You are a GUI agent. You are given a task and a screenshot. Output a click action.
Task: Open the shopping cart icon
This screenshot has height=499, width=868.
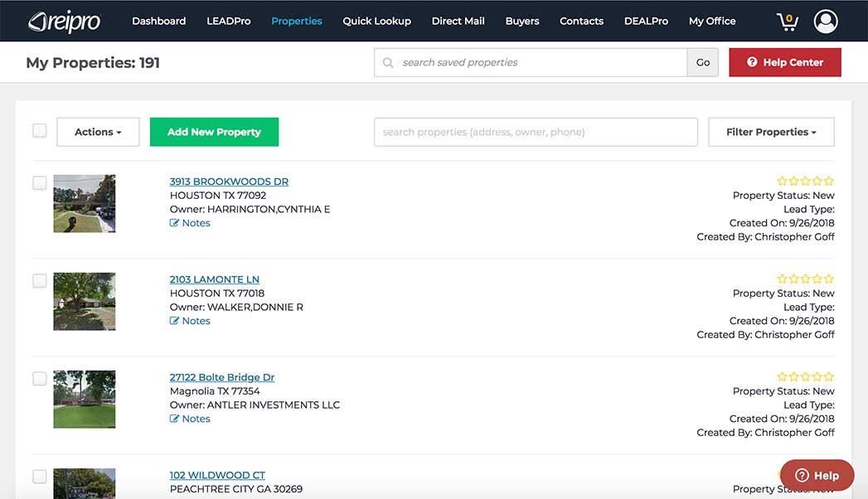[786, 21]
